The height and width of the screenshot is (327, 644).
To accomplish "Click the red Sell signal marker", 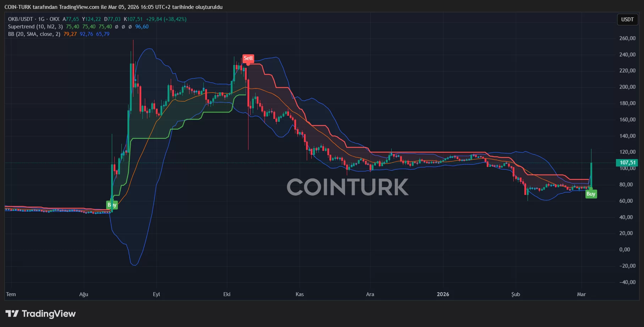I will [248, 58].
